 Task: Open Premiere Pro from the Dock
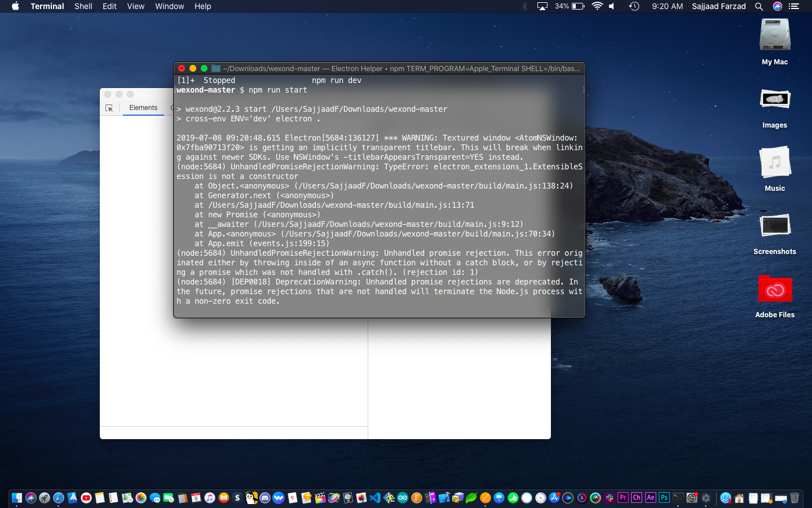pos(623,498)
